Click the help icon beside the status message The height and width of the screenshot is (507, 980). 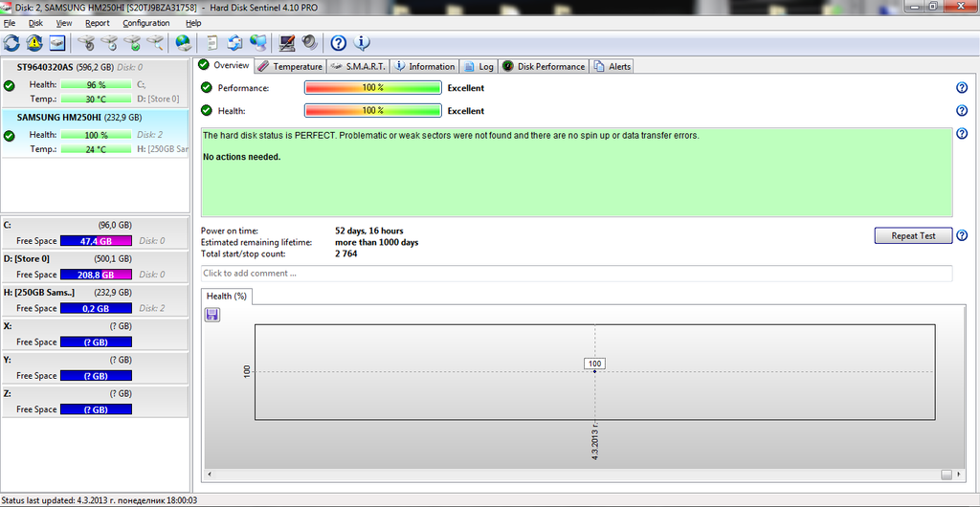click(962, 133)
